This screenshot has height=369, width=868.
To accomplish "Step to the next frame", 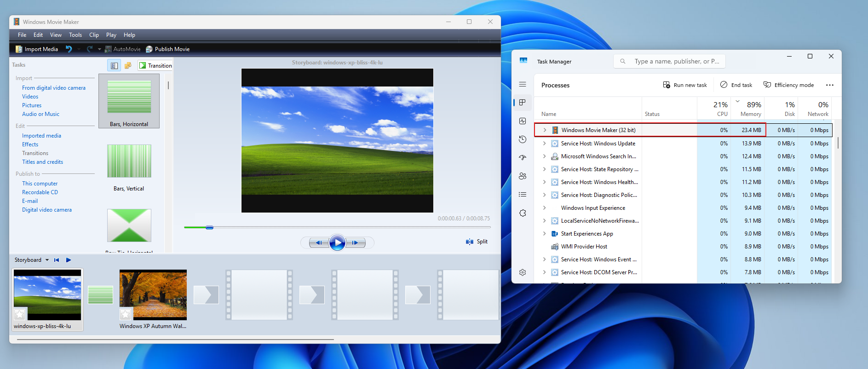I will [x=356, y=242].
